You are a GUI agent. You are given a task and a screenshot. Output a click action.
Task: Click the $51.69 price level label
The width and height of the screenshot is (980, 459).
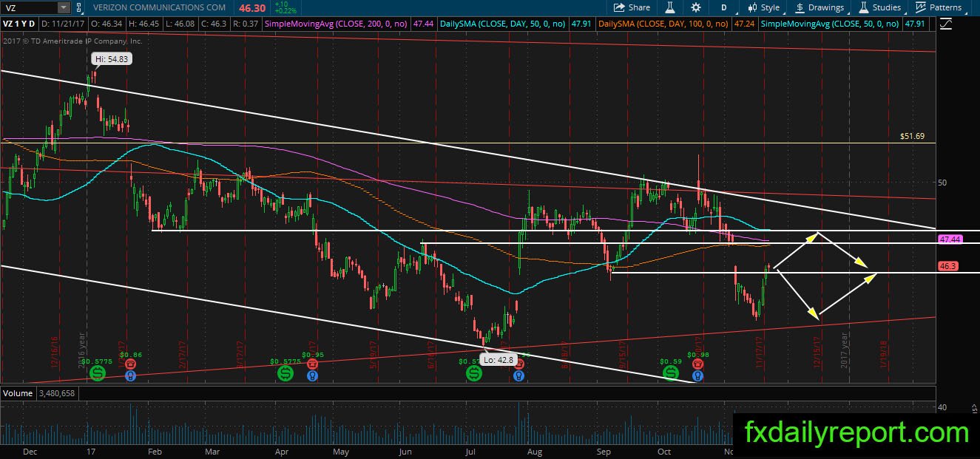912,137
